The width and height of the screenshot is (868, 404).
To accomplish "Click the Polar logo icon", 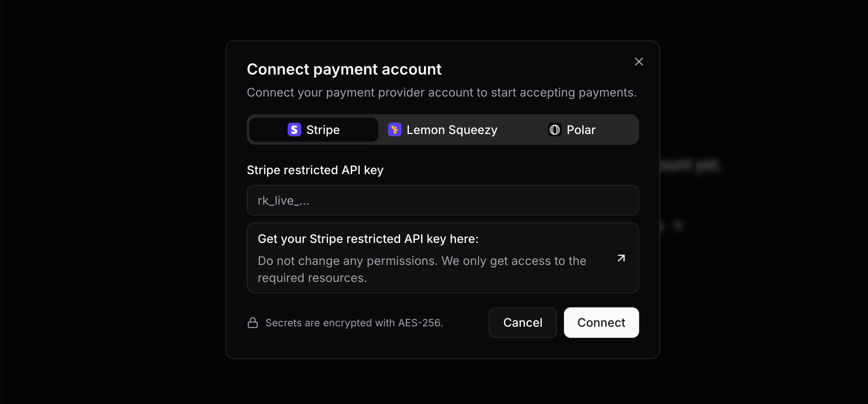I will pyautogui.click(x=554, y=130).
